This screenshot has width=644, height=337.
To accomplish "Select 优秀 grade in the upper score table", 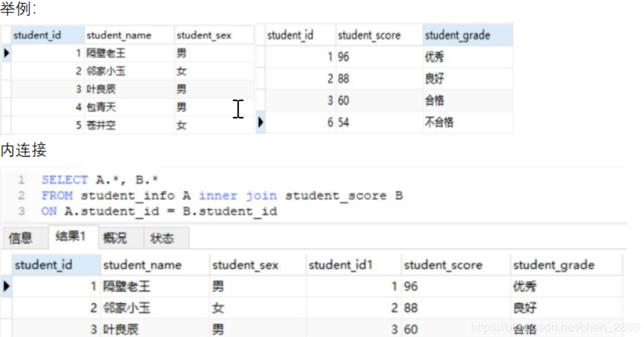I will pos(468,57).
